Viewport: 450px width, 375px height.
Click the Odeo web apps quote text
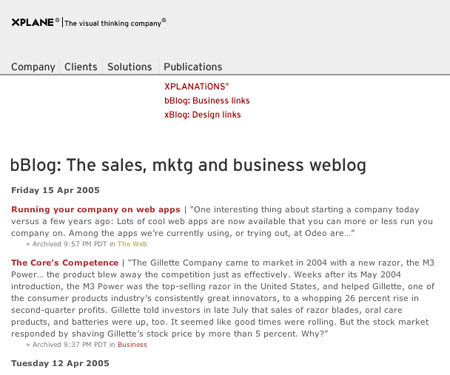pos(222,221)
